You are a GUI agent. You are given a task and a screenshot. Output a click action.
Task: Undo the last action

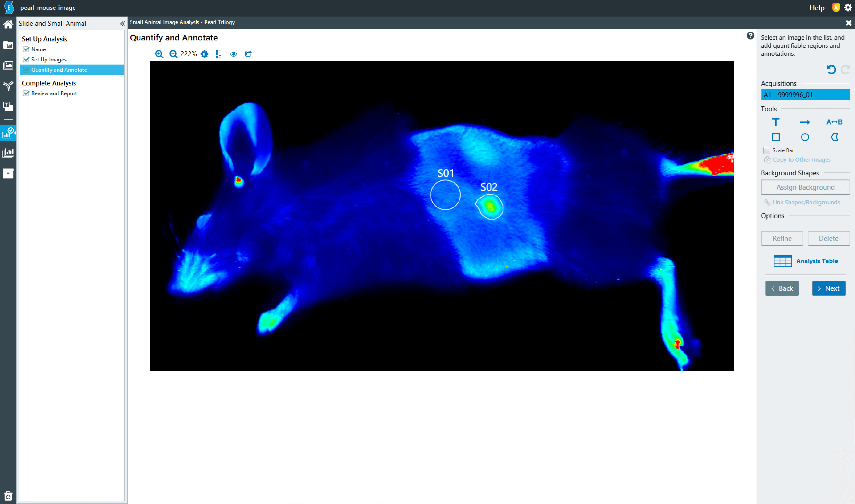pyautogui.click(x=831, y=70)
